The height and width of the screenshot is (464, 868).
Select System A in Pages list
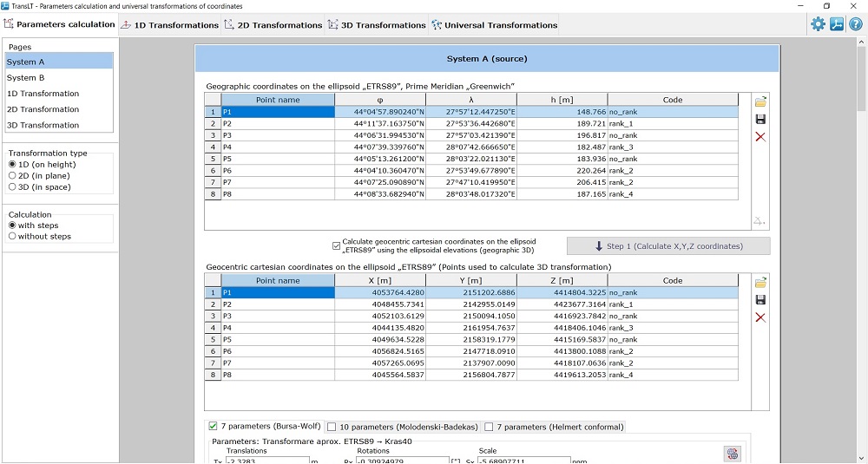tap(59, 62)
